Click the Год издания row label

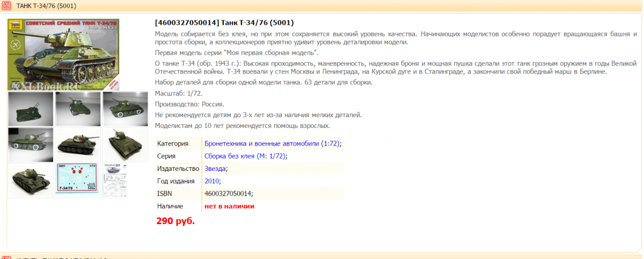pos(175,181)
